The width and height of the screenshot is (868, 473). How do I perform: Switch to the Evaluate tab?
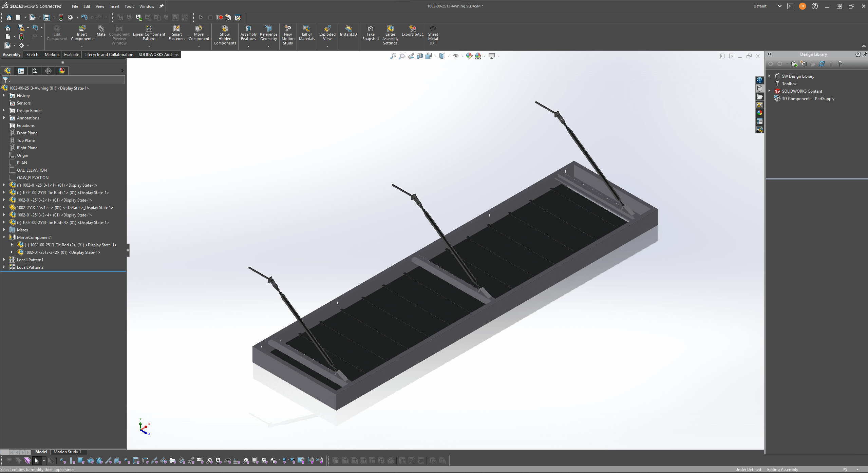(x=71, y=55)
